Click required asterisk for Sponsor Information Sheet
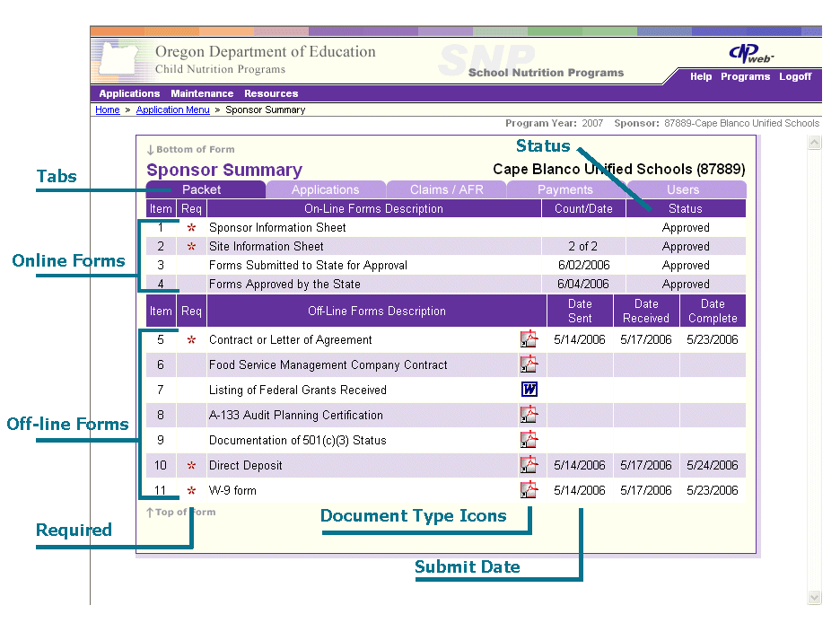Screen dimensions: 840x623 [x=191, y=228]
